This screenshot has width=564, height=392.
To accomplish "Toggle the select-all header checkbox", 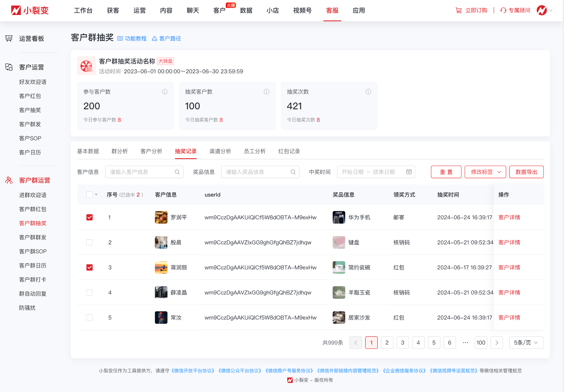I will pos(89,195).
